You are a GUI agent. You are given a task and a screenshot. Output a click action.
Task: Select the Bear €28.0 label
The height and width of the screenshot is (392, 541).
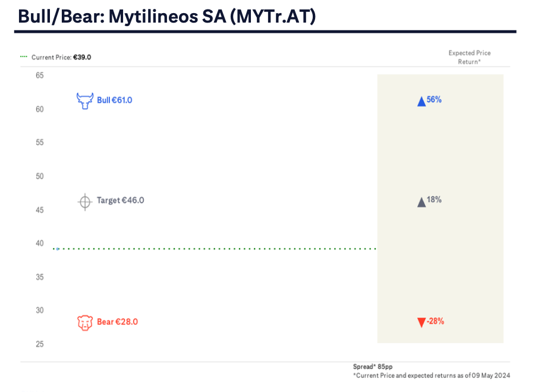point(117,322)
